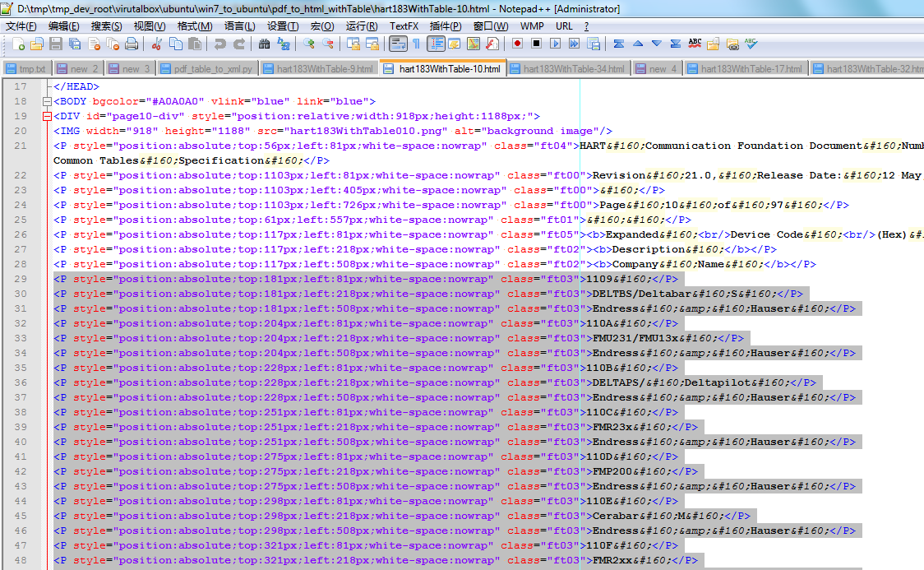
Task: Open the 语言(L) menu
Action: pos(240,26)
